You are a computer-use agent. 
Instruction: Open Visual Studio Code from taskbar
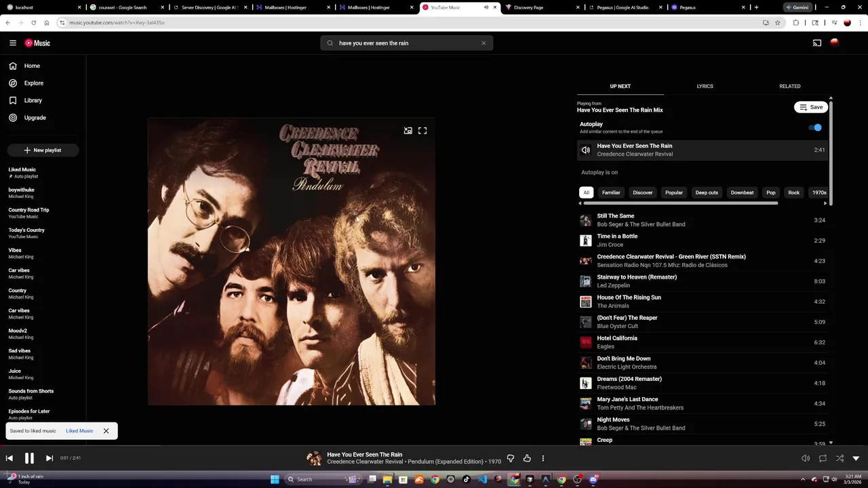coord(482,479)
